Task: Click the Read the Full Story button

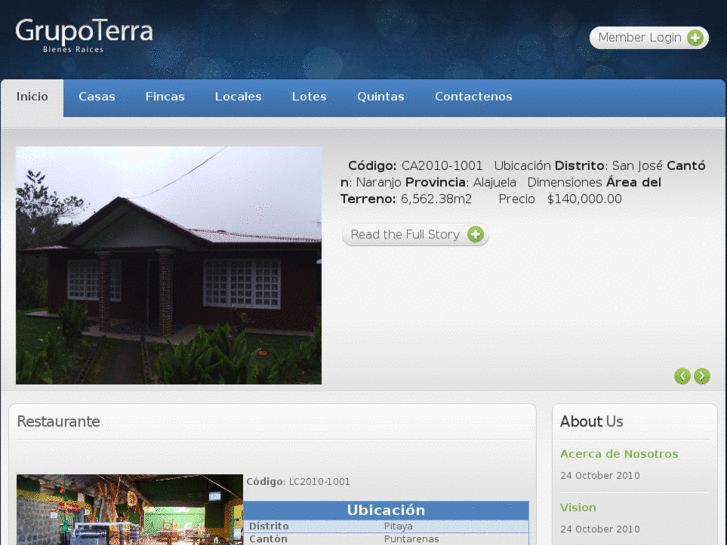Action: 415,234
